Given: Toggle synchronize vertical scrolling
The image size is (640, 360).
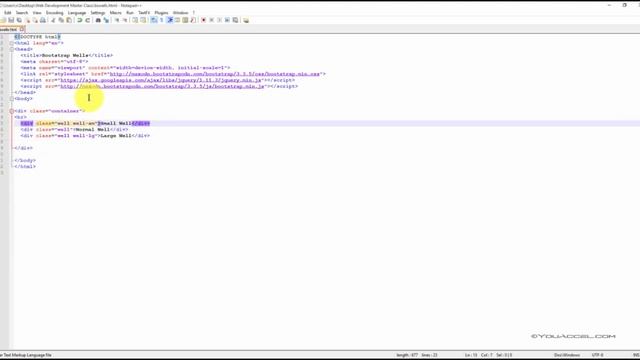Looking at the screenshot, I should [x=135, y=20].
